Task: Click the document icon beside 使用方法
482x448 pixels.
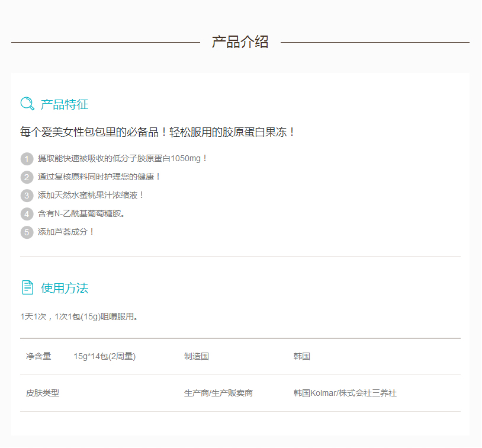Action: pos(27,288)
